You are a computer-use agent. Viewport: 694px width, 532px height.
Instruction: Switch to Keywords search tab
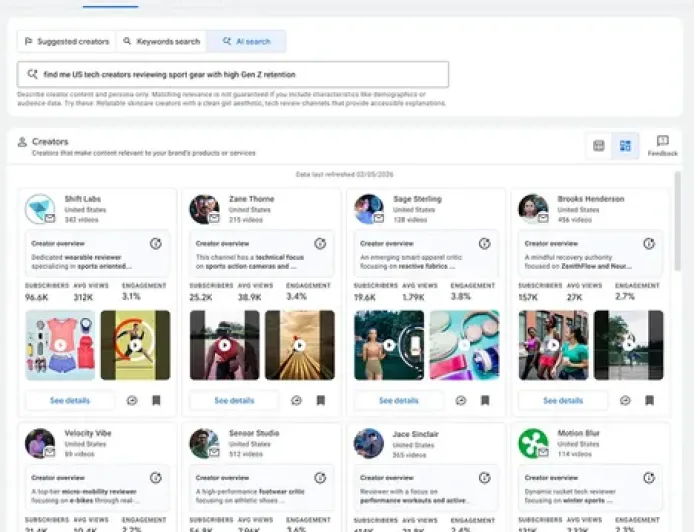click(x=162, y=42)
